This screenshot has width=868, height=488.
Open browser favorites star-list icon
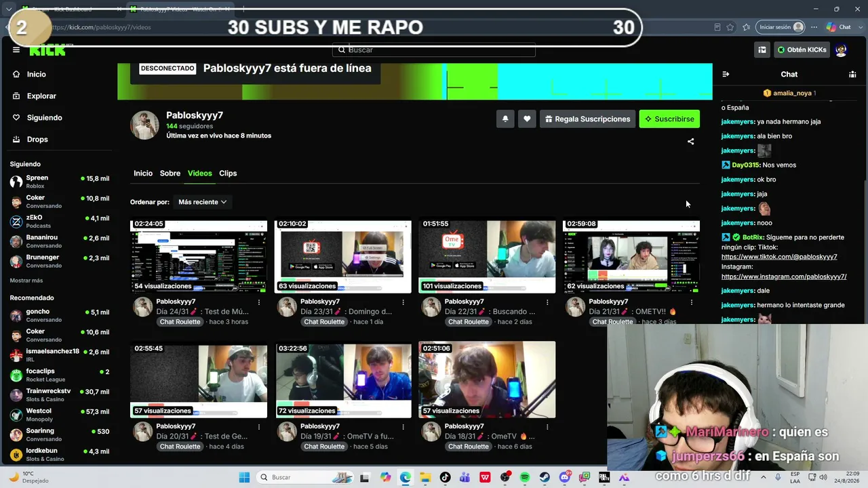pyautogui.click(x=746, y=27)
